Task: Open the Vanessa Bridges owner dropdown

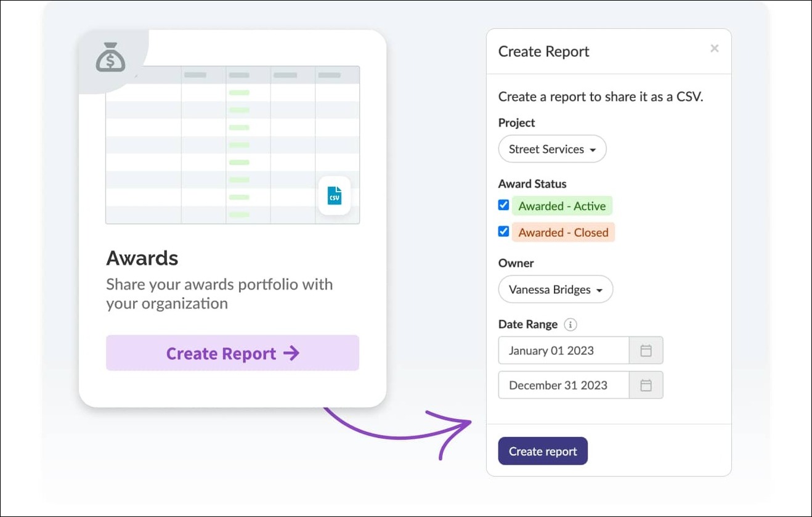Action: coord(555,289)
